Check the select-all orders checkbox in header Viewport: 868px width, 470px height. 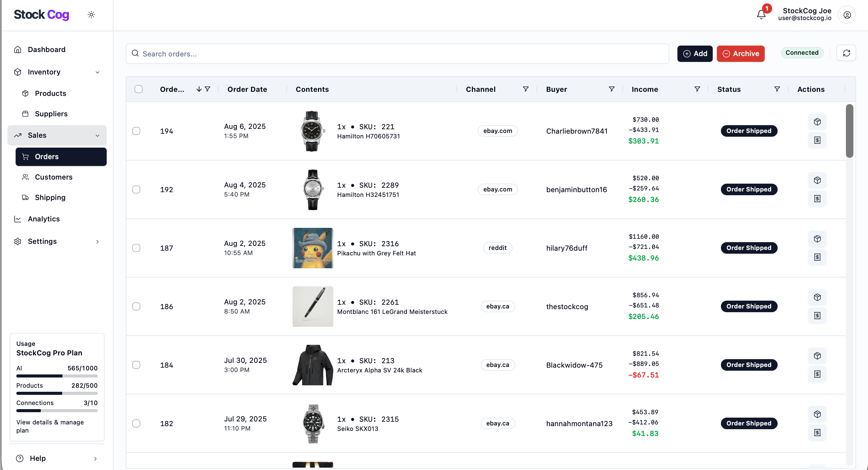click(138, 89)
